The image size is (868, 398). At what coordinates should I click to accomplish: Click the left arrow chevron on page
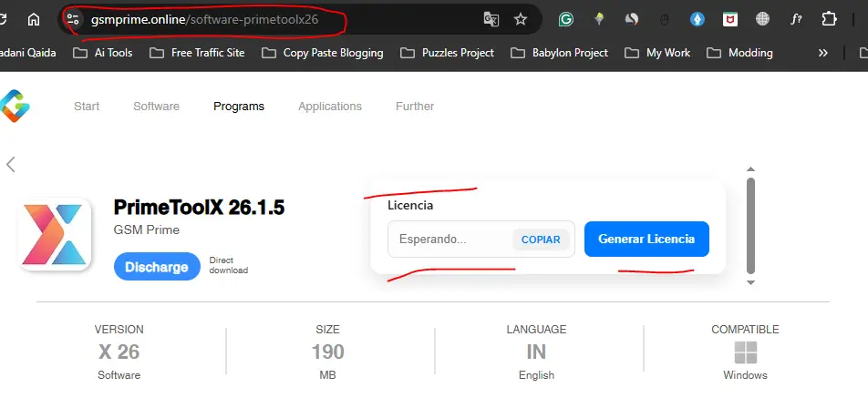click(11, 165)
